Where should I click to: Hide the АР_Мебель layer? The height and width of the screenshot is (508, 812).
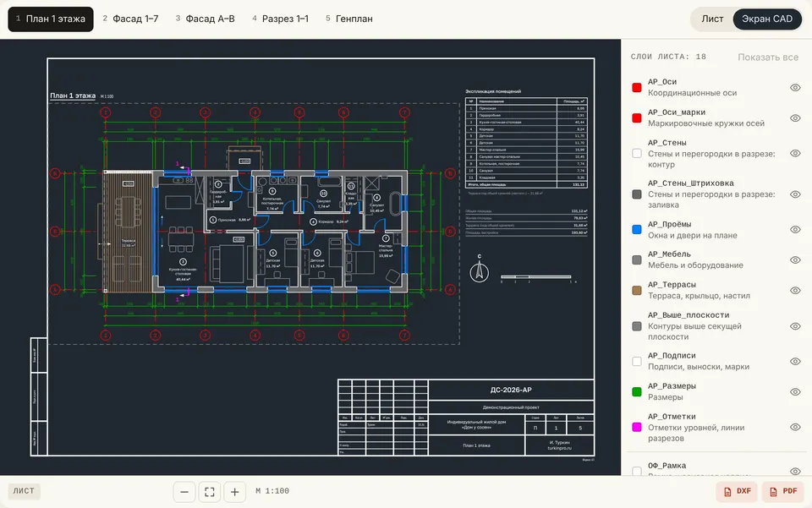(x=795, y=260)
